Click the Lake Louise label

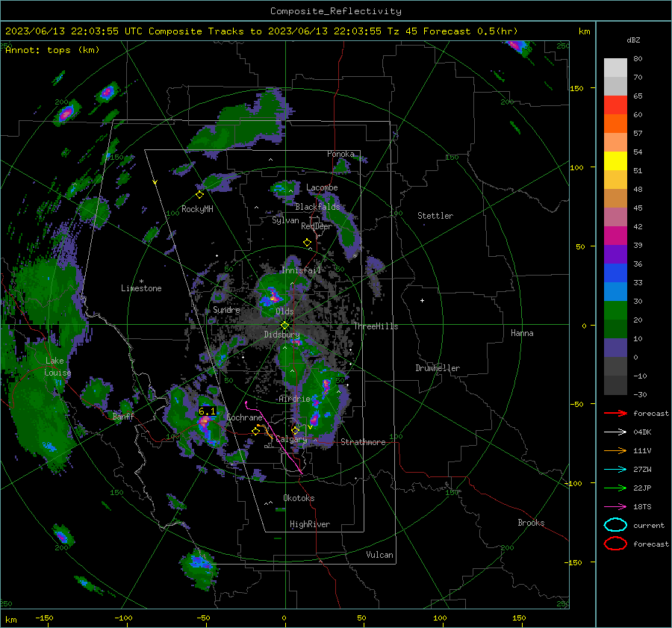57,367
